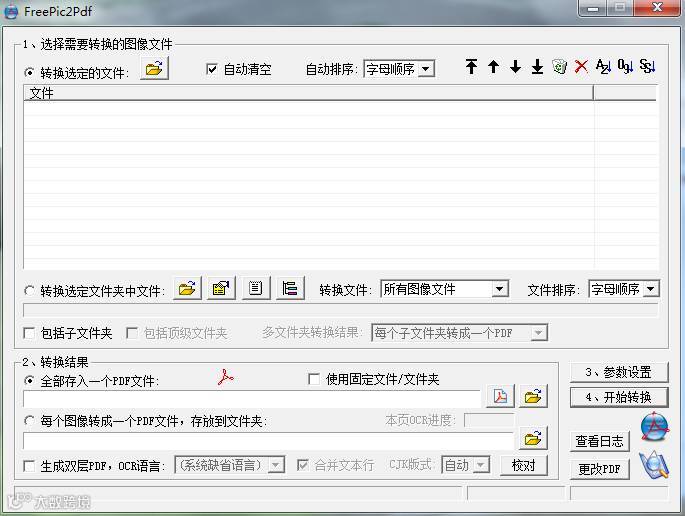The image size is (685, 516).
Task: Open 自动排序 dropdown showing 字母顺序
Action: point(399,69)
